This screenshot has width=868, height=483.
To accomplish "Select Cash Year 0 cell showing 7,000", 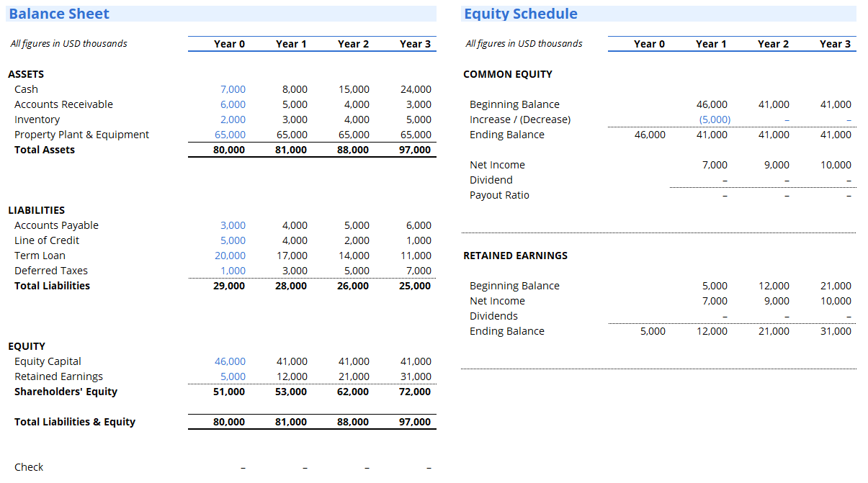I will click(233, 89).
